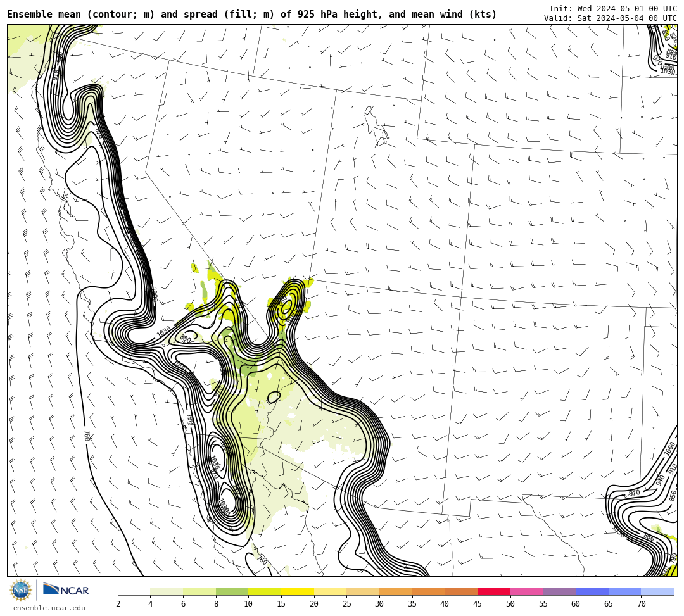Click the colorbar tick label 45
The width and height of the screenshot is (684, 616).
point(478,604)
